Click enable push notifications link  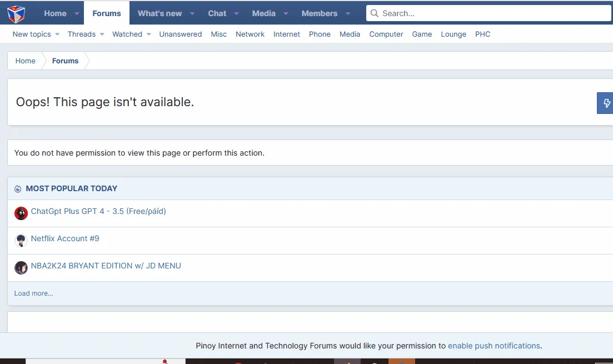coord(494,346)
